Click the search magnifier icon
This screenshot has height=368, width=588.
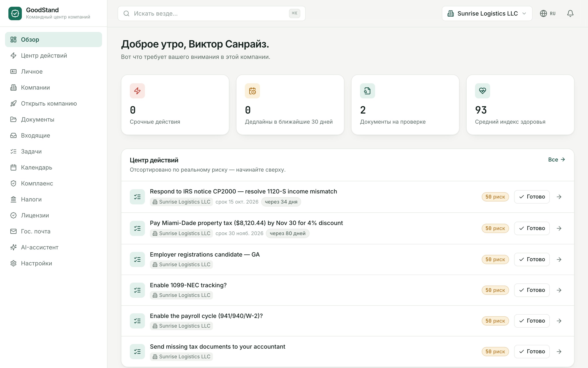point(126,13)
